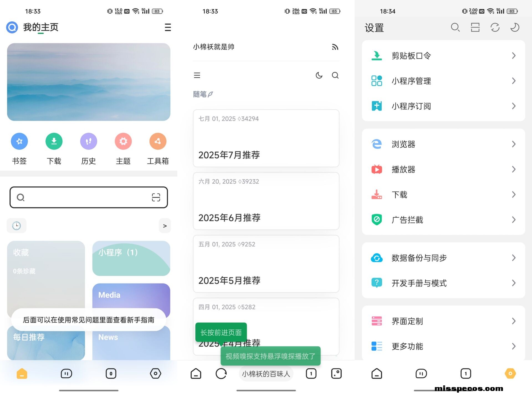
Task: Open the green 下载 shortcut icon
Action: [x=54, y=141]
